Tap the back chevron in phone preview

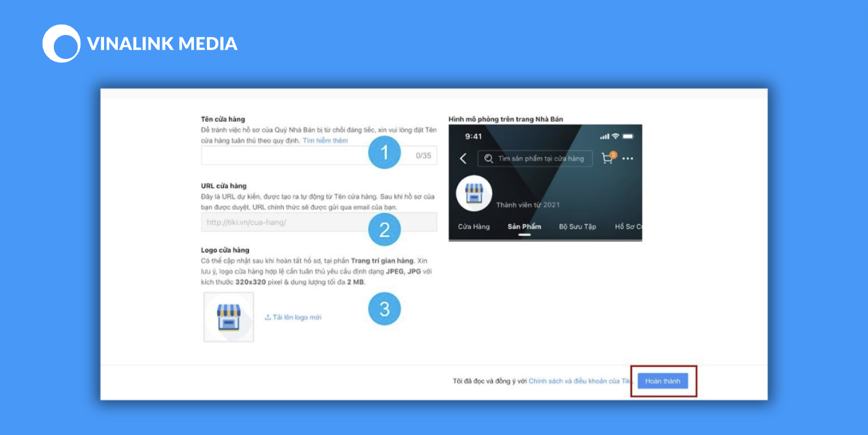pos(463,158)
